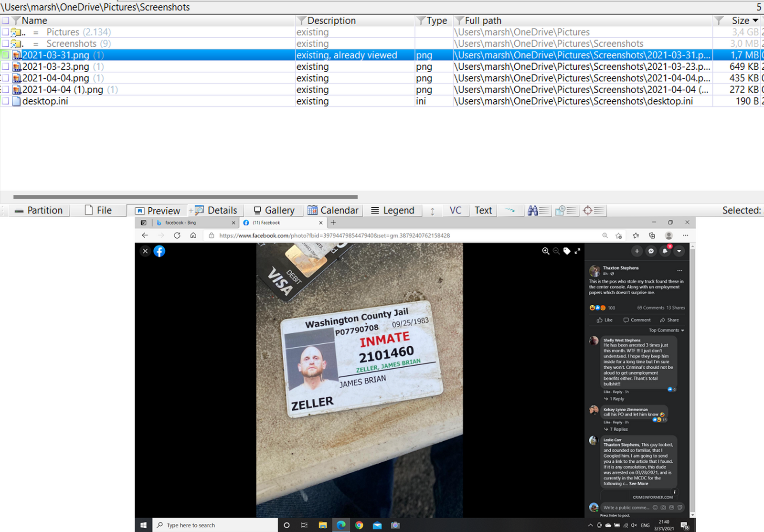Click the image file icon of 2021-04-04.png
This screenshot has width=764, height=532.
point(17,78)
